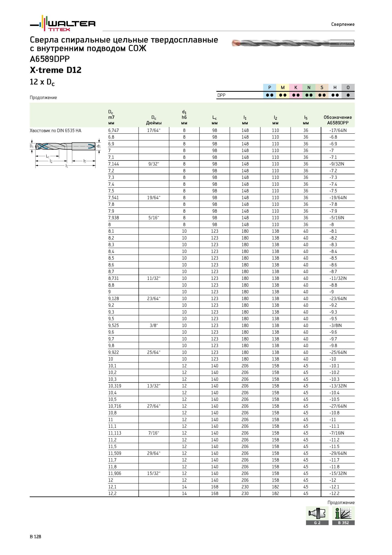This screenshot has height=555, width=392.
Task: Click the "-9.5" designation cell
Action: pyautogui.click(x=333, y=319)
